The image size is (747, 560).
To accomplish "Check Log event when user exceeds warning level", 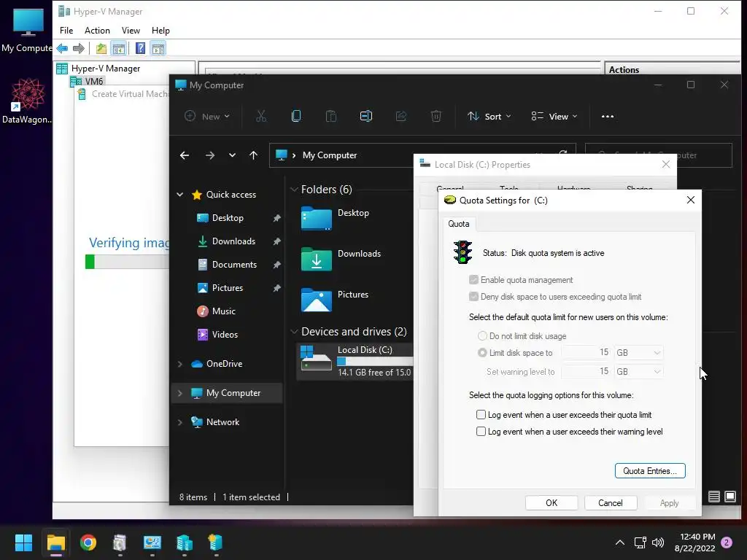I will point(481,432).
